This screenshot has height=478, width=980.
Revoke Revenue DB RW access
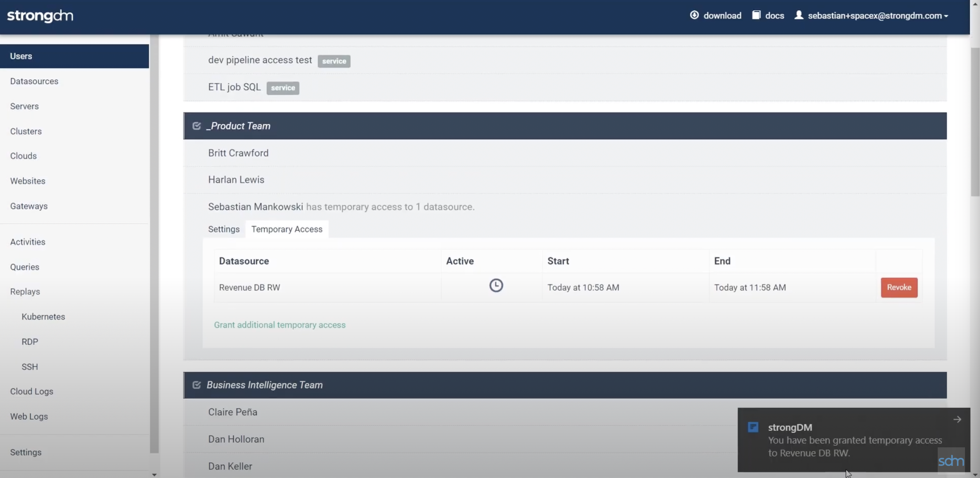click(899, 287)
